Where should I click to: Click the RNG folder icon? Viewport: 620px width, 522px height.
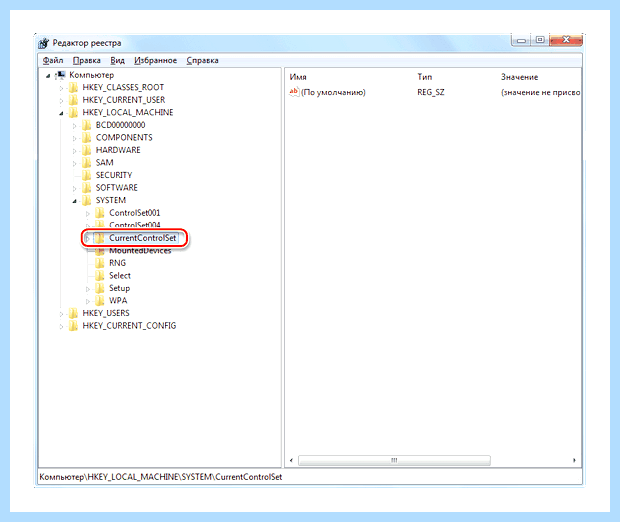pyautogui.click(x=100, y=263)
